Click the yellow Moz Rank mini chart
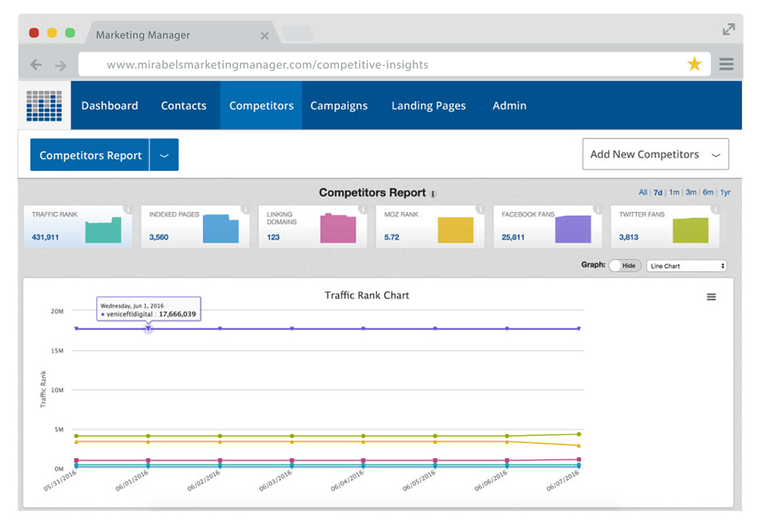This screenshot has height=532, width=765. point(456,230)
